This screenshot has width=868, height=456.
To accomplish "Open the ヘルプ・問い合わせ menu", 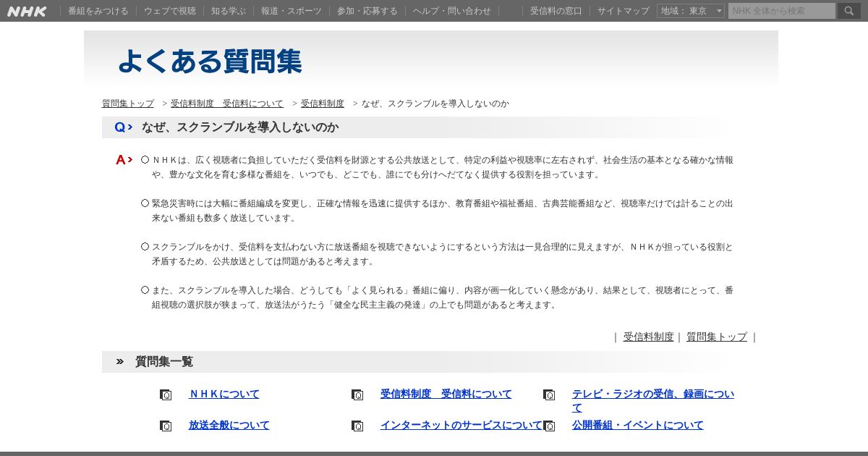I will point(452,11).
